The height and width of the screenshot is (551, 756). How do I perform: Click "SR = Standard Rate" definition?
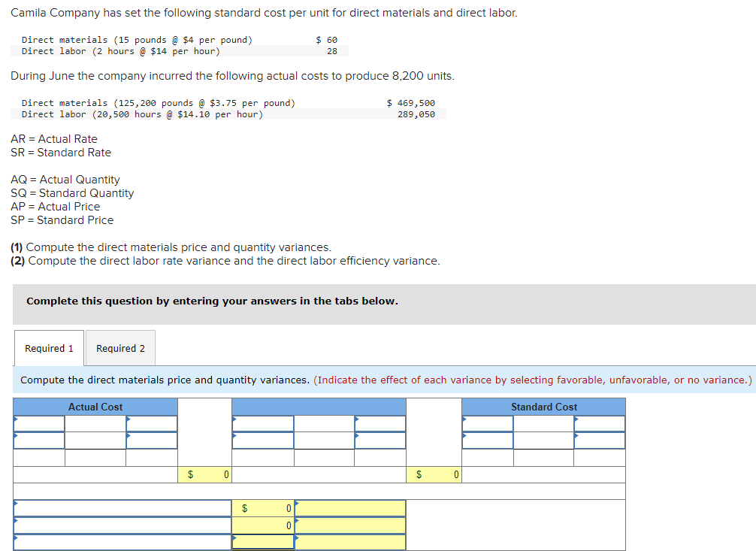[61, 153]
